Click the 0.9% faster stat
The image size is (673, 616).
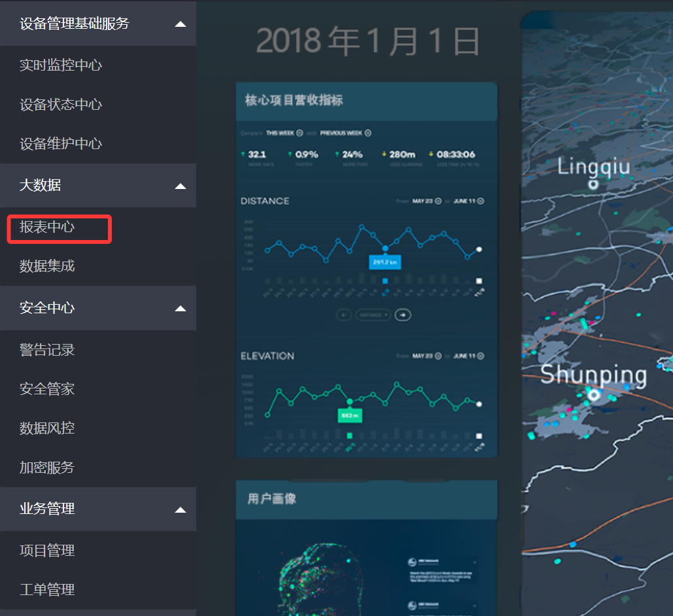(303, 158)
